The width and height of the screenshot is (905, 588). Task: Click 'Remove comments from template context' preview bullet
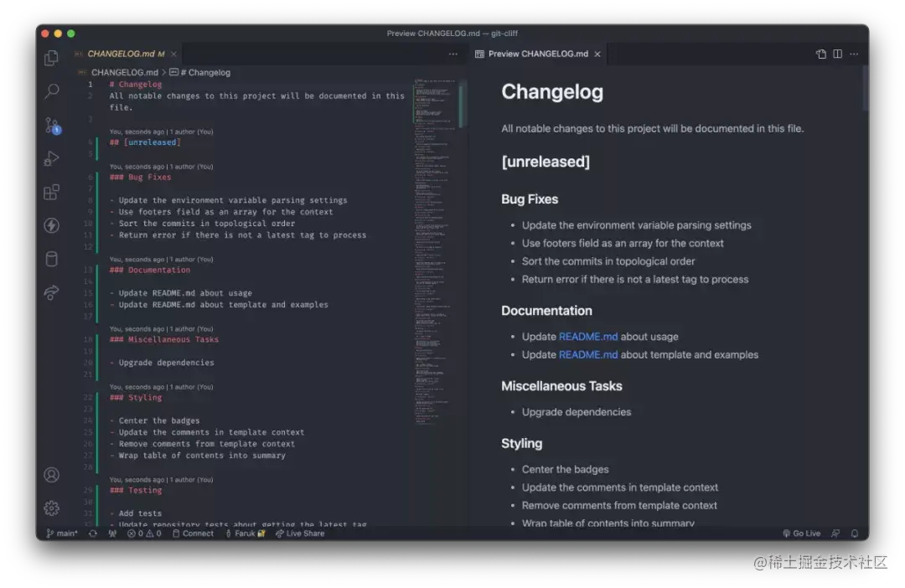pos(619,505)
